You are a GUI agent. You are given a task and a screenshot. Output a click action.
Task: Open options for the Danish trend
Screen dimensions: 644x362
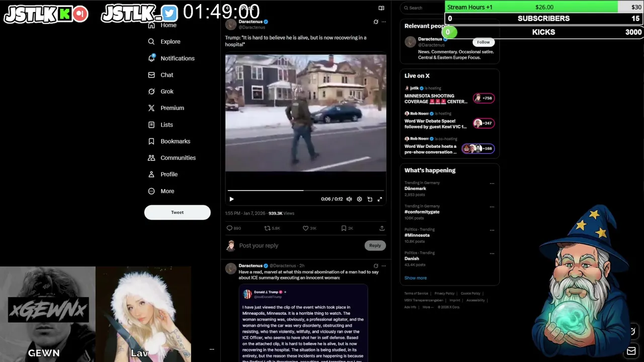(492, 253)
